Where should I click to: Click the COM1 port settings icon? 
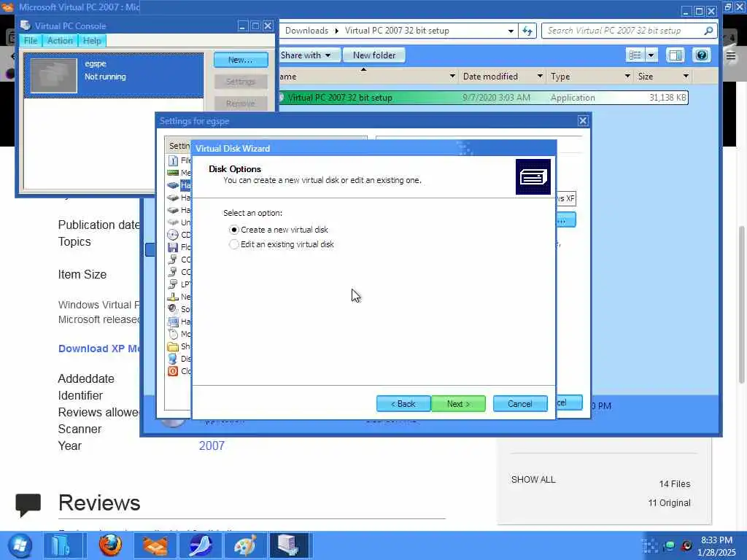tap(173, 260)
